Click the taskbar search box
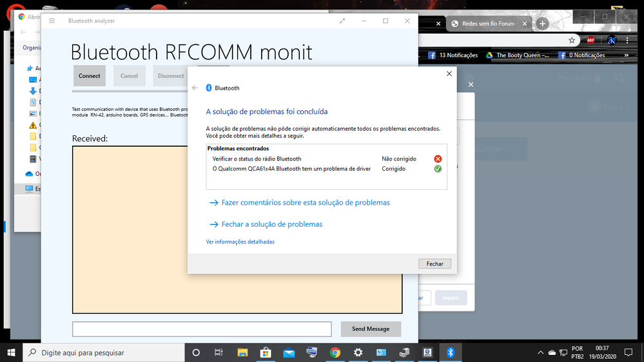The width and height of the screenshot is (644, 362). [104, 352]
